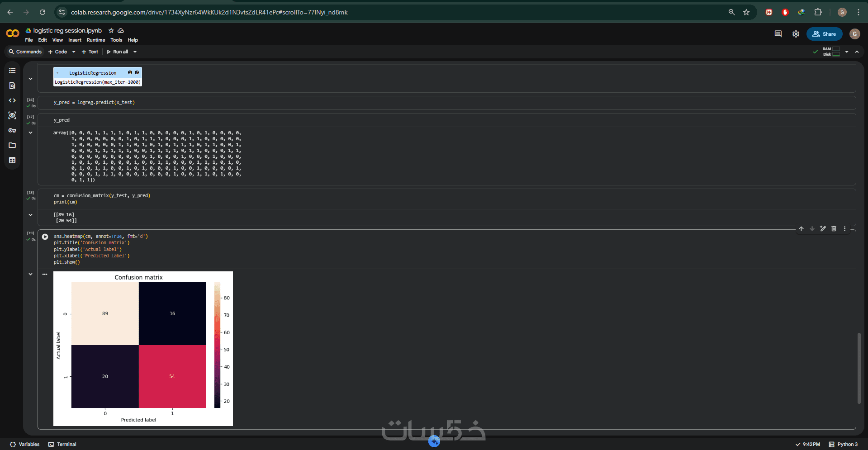868x450 pixels.
Task: Run the sns.heatmap cell
Action: [x=45, y=237]
